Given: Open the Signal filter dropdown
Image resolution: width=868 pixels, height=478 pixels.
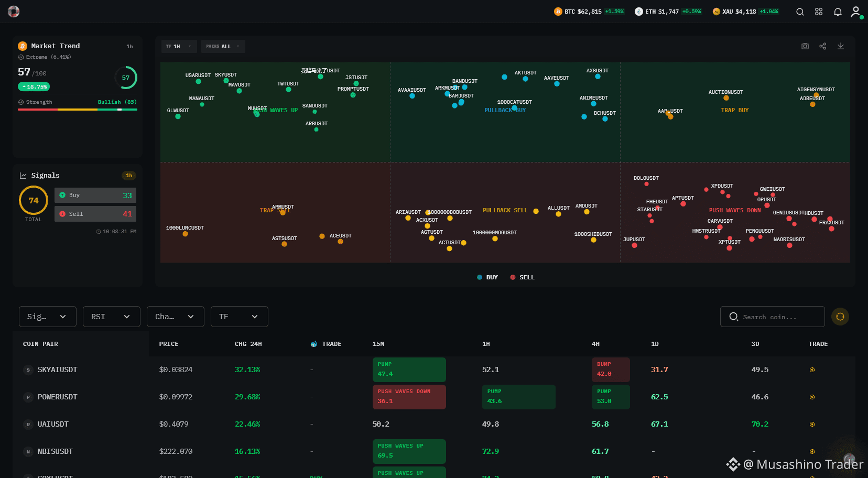Looking at the screenshot, I should 48,317.
